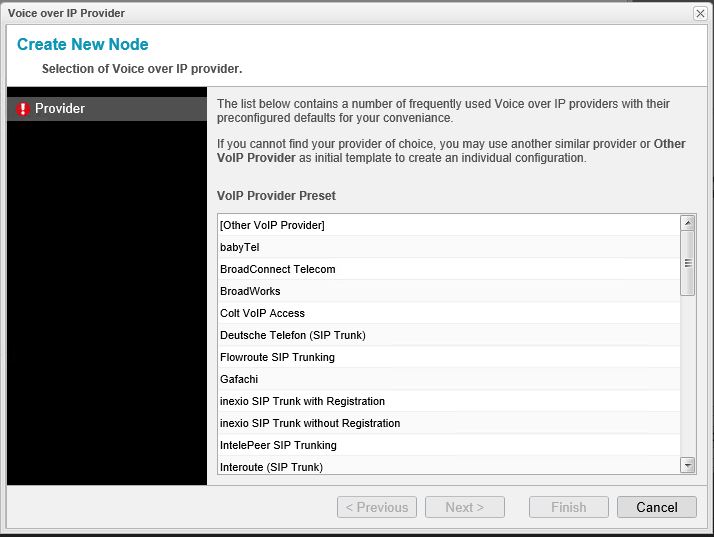Select Flowroute SIP Trunking entry
714x537 pixels.
click(x=277, y=357)
